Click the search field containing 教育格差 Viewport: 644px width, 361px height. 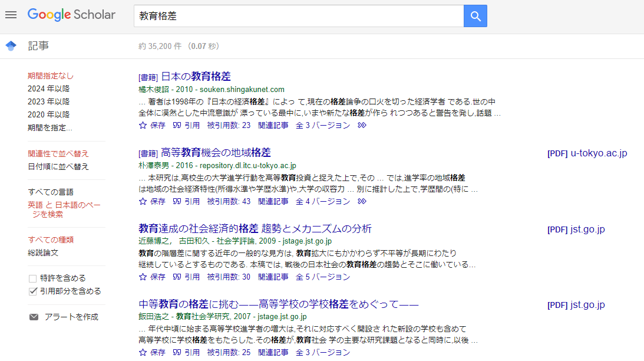(299, 16)
